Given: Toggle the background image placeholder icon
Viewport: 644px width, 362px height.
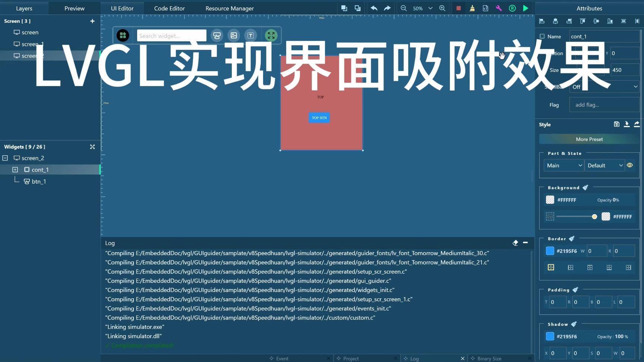Looking at the screenshot, I should (550, 216).
